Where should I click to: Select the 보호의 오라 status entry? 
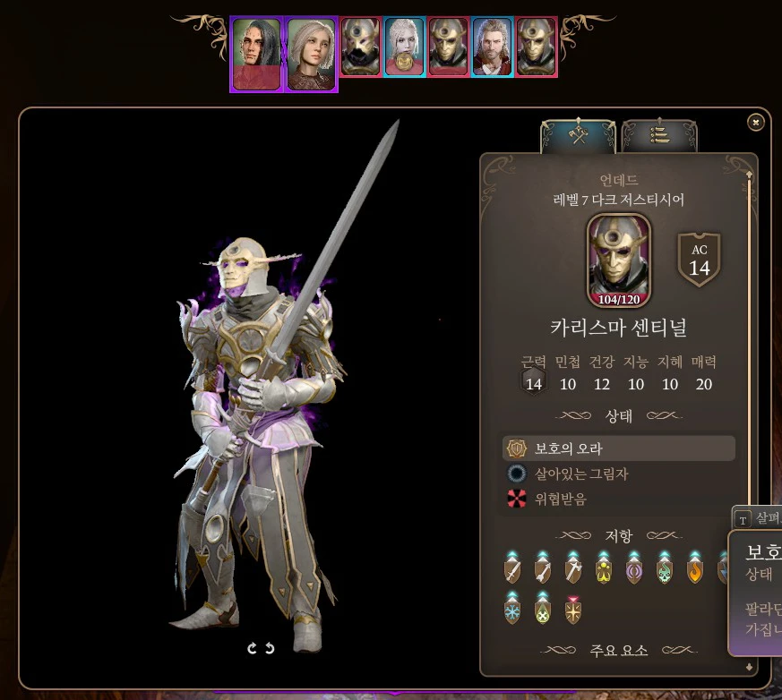pos(618,448)
